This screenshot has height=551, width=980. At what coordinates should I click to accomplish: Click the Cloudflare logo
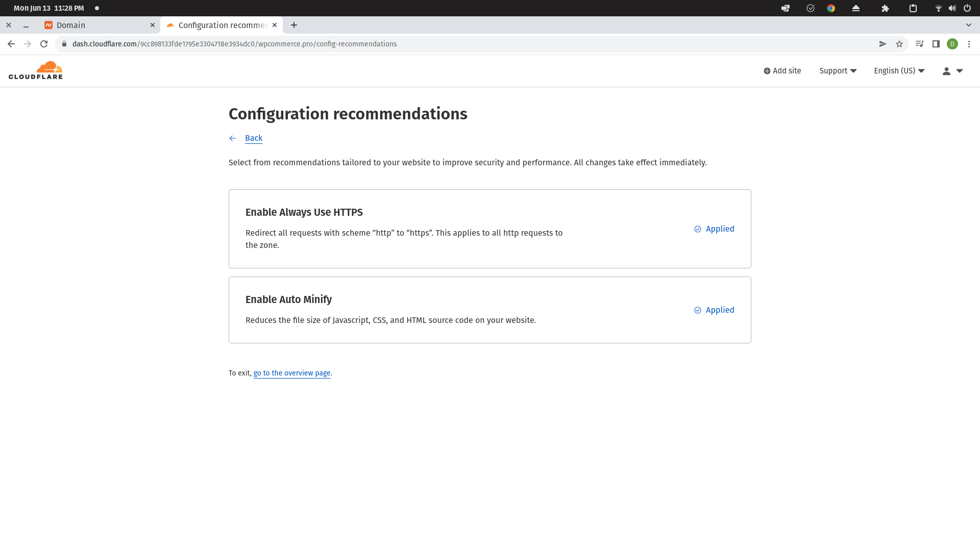(36, 70)
